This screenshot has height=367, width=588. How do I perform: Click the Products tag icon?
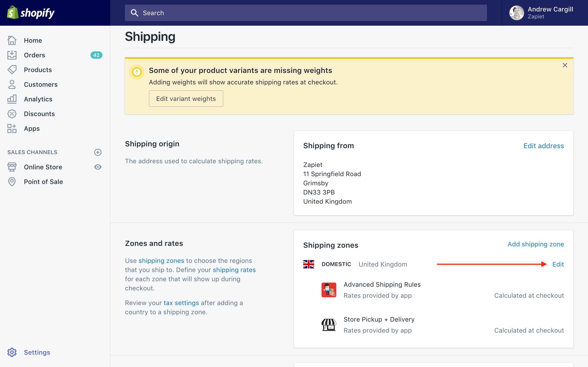[x=12, y=70]
